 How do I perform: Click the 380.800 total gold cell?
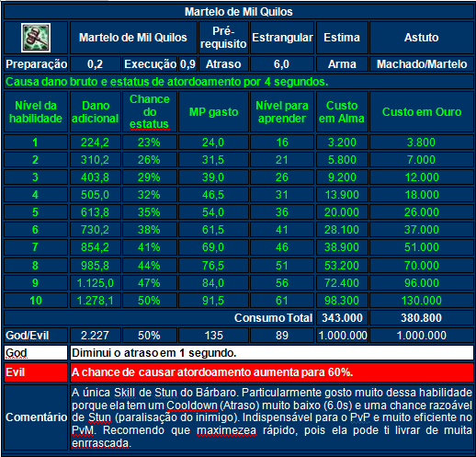point(422,318)
